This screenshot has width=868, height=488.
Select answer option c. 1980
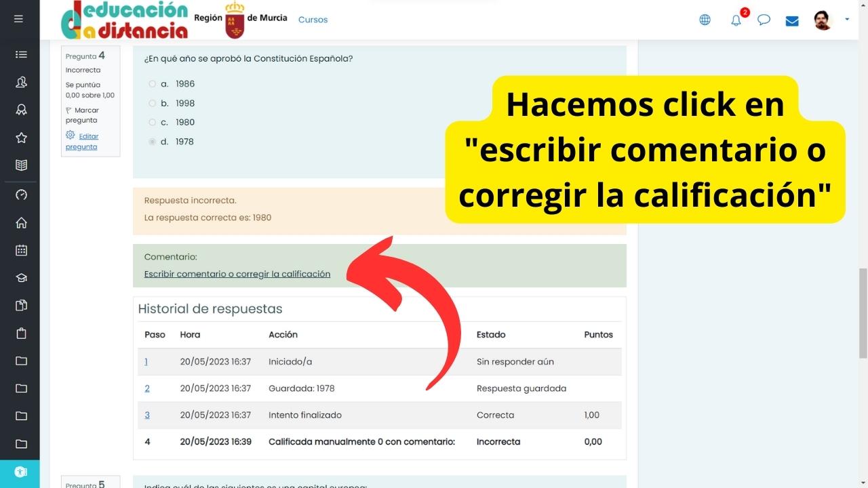[152, 122]
